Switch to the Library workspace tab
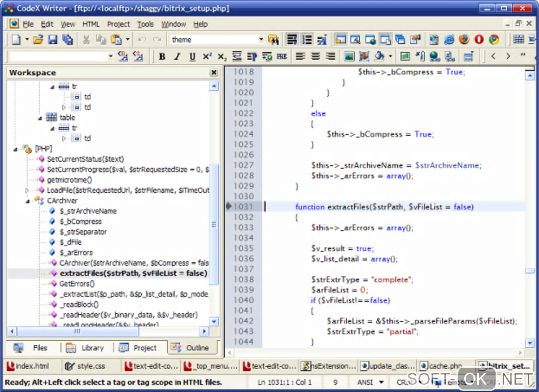 coord(86,348)
